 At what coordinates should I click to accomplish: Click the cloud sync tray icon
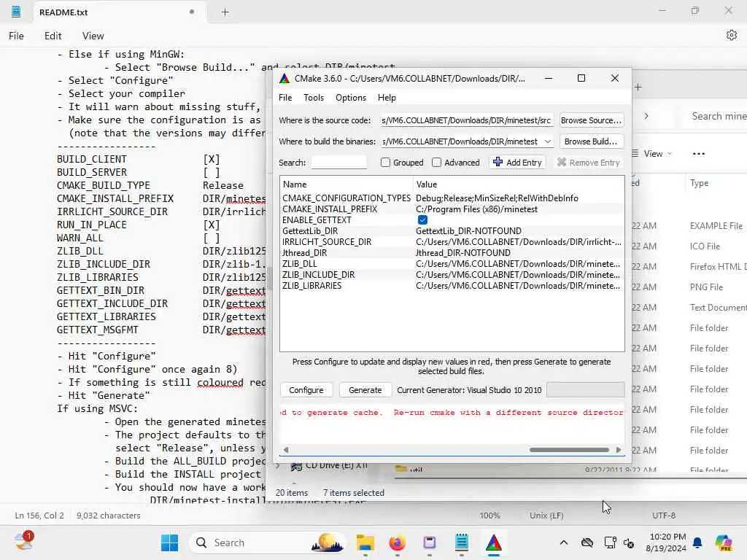587,542
